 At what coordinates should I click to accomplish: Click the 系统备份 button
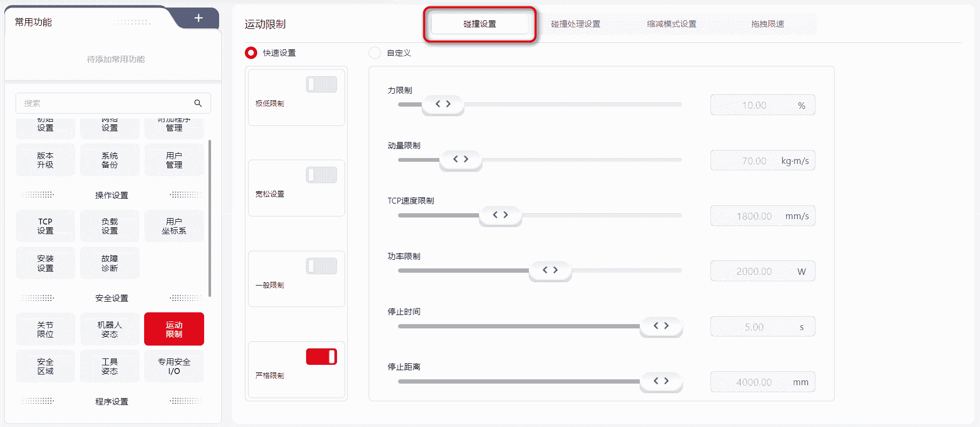click(x=110, y=160)
